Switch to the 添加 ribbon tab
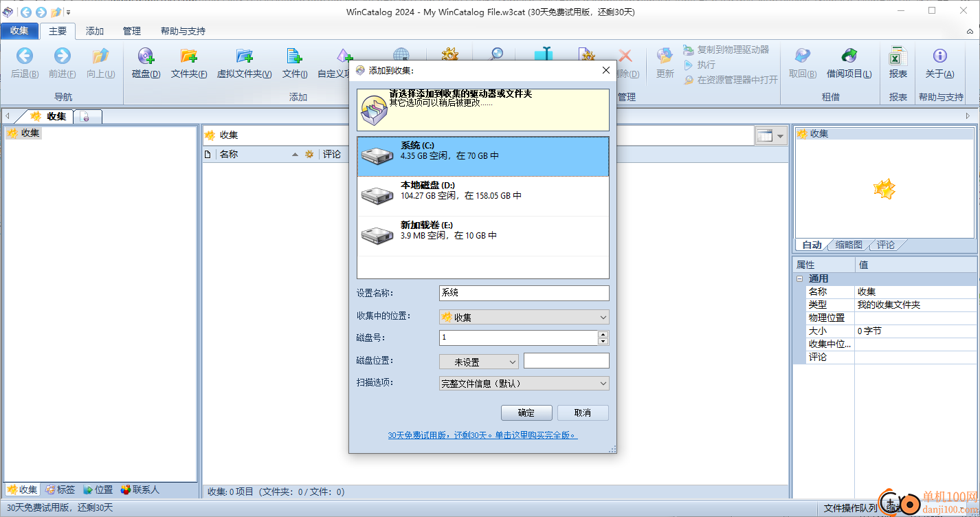Screen dimensions: 980x517 (x=95, y=31)
